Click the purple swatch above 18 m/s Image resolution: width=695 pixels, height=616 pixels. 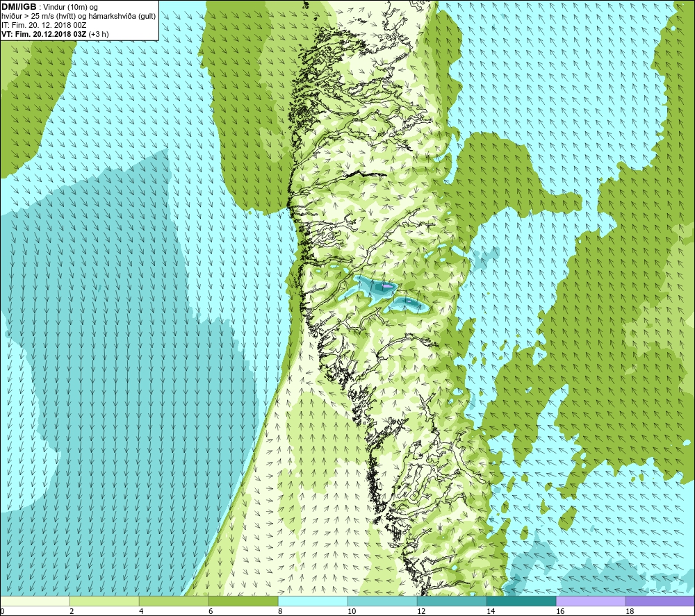(660, 601)
